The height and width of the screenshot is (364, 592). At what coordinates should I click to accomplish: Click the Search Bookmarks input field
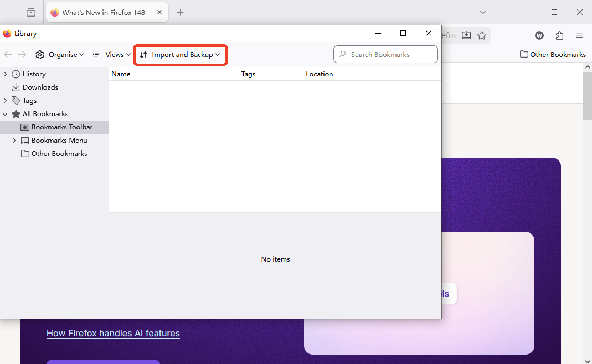click(385, 54)
